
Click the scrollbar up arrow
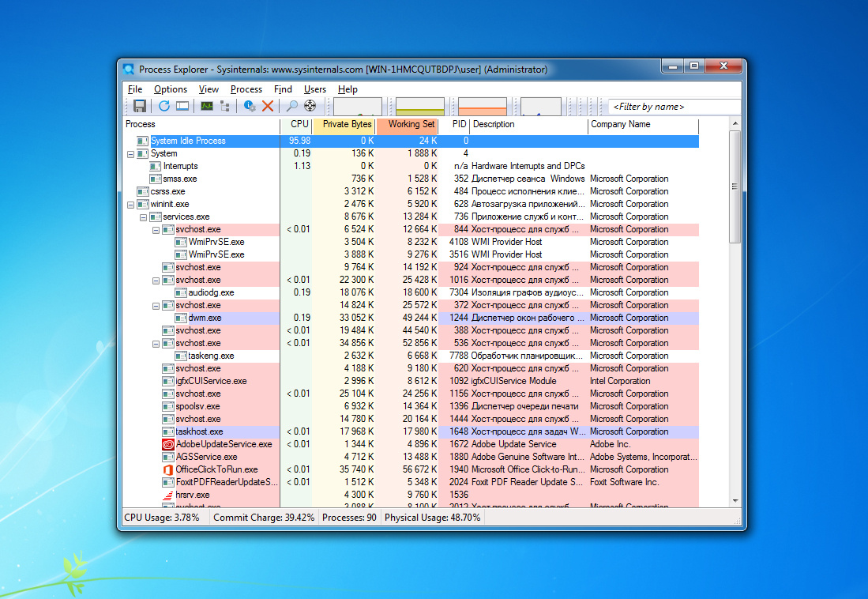pos(735,123)
